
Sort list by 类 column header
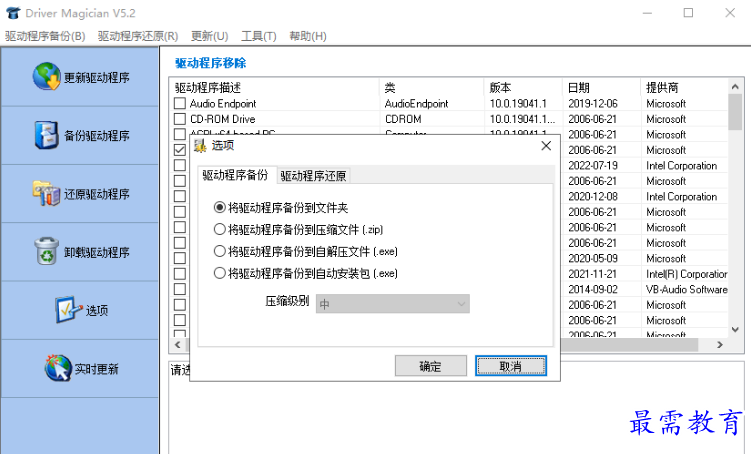click(432, 88)
